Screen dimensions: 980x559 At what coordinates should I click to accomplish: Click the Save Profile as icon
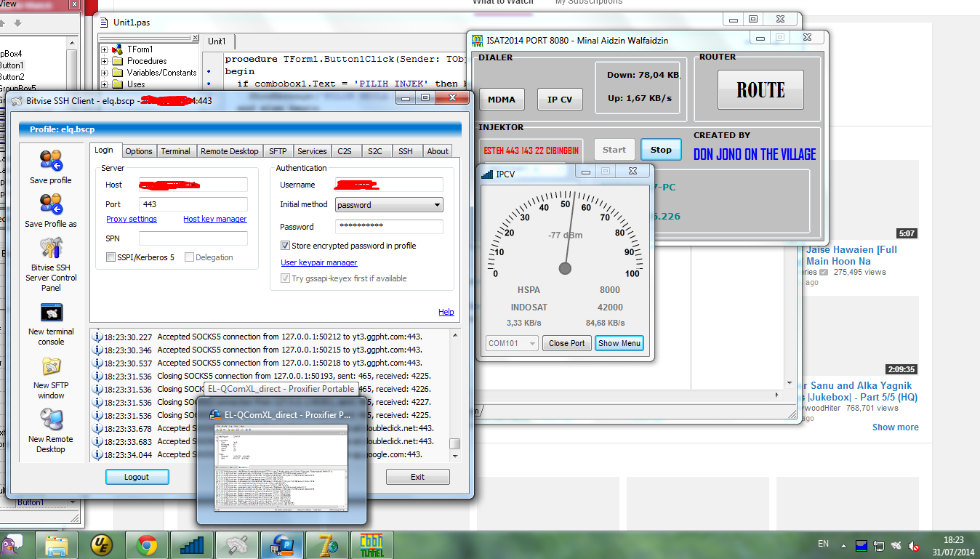[51, 204]
